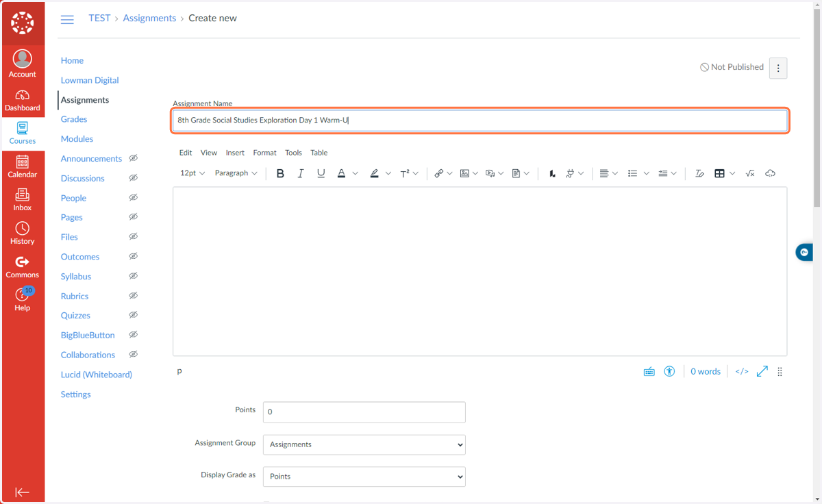Open the Help menu
The image size is (822, 504).
point(22,300)
